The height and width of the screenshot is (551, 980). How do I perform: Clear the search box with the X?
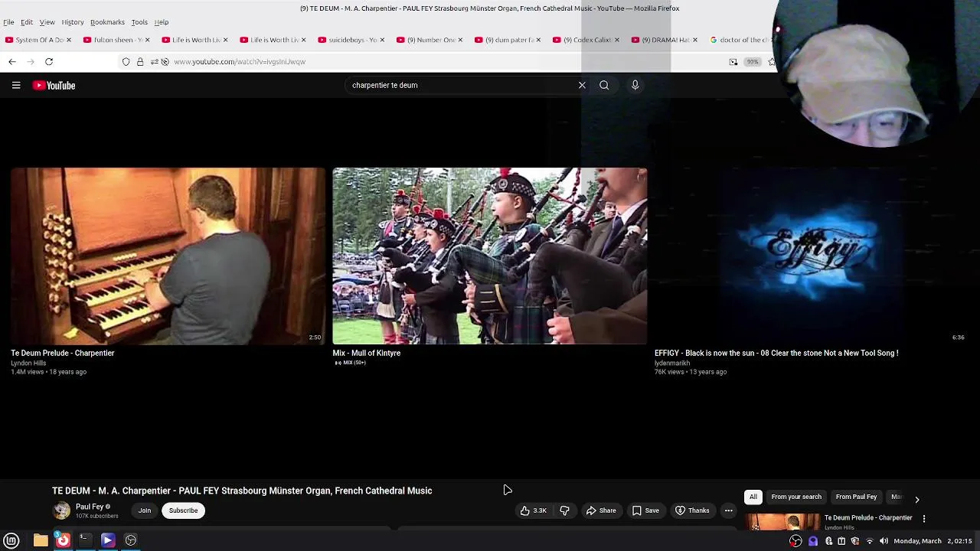(582, 85)
